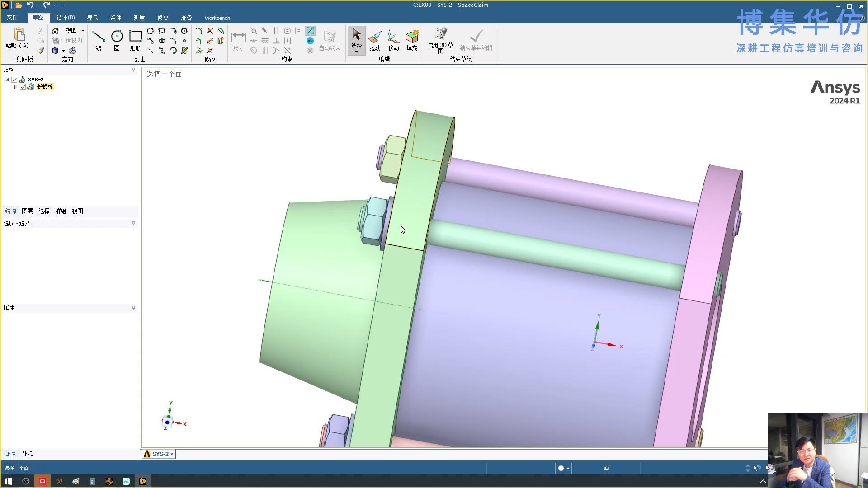This screenshot has height=488, width=868.
Task: Expand the 长螺栓 tree node
Action: pyautogui.click(x=15, y=87)
